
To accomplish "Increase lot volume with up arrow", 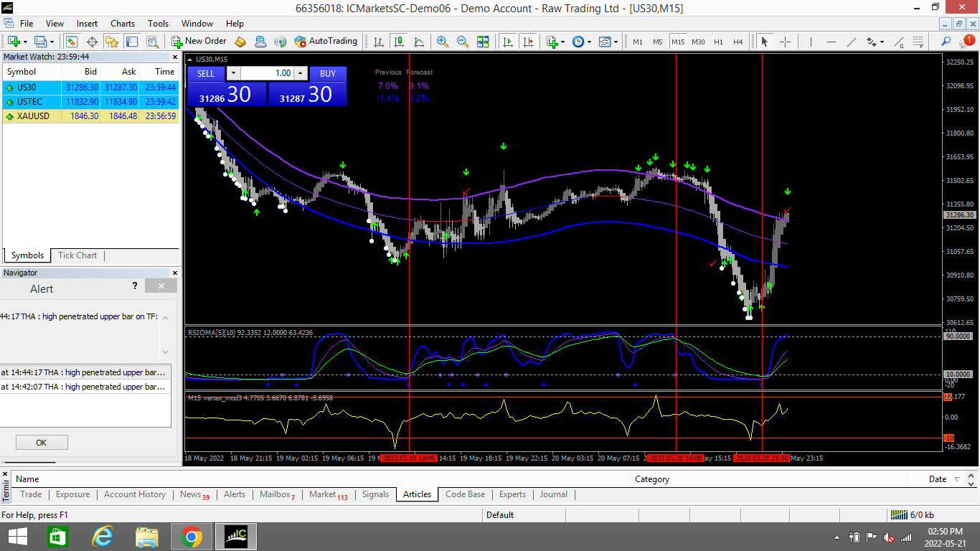I will pyautogui.click(x=301, y=73).
